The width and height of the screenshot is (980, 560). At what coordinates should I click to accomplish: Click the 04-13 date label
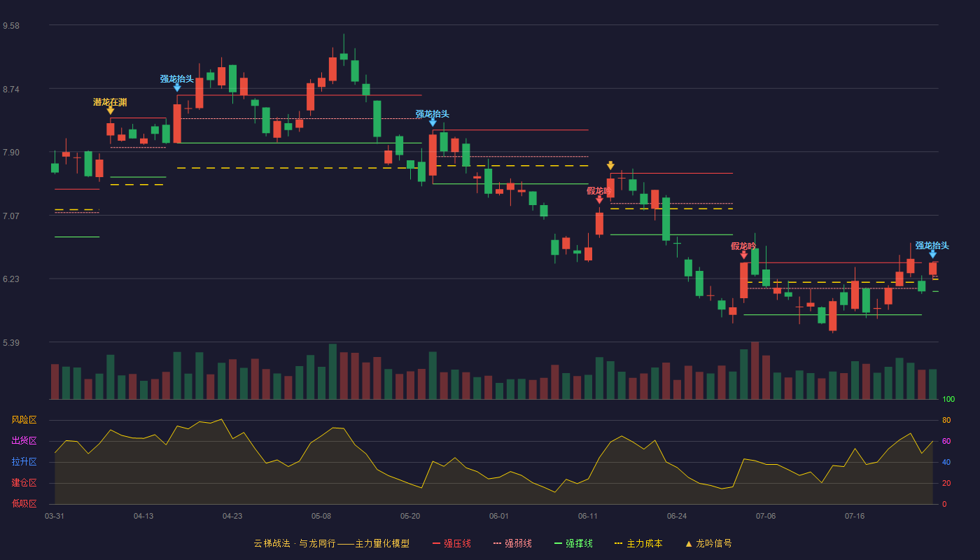click(143, 516)
